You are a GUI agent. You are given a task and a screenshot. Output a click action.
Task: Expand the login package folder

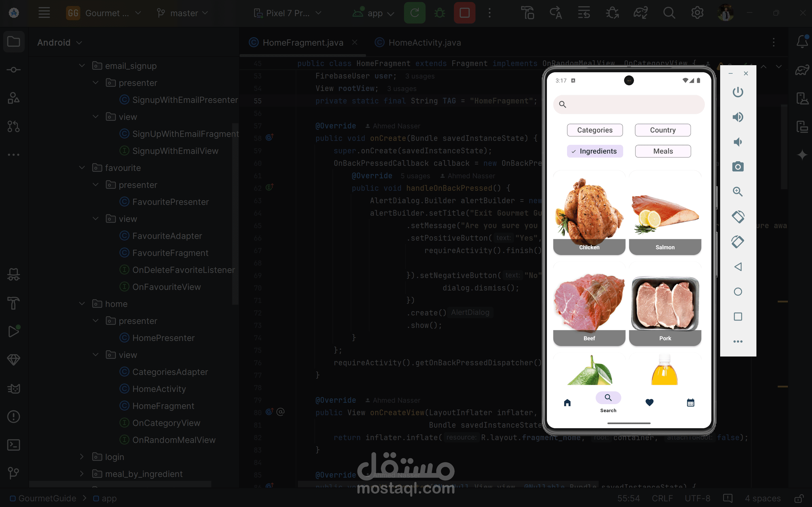[82, 457]
